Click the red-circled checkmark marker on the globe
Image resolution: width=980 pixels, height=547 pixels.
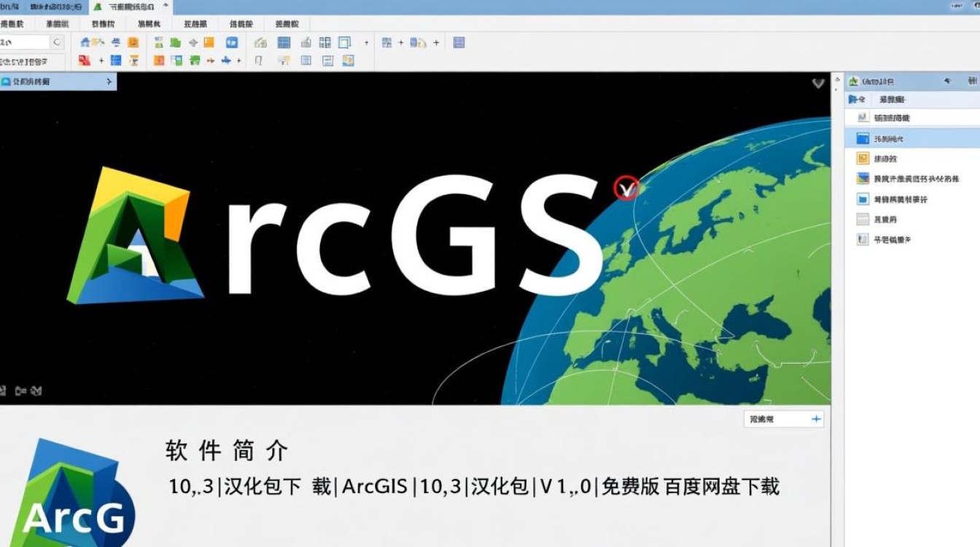coord(626,188)
